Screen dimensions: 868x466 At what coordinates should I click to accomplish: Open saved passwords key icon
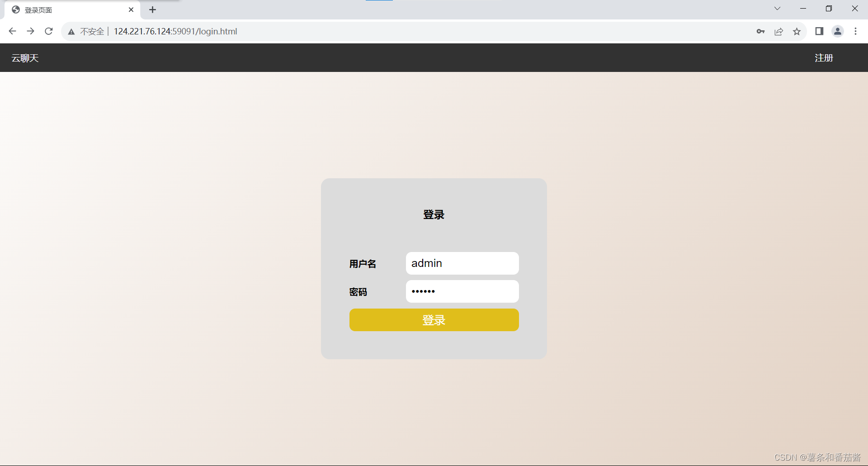pos(760,31)
